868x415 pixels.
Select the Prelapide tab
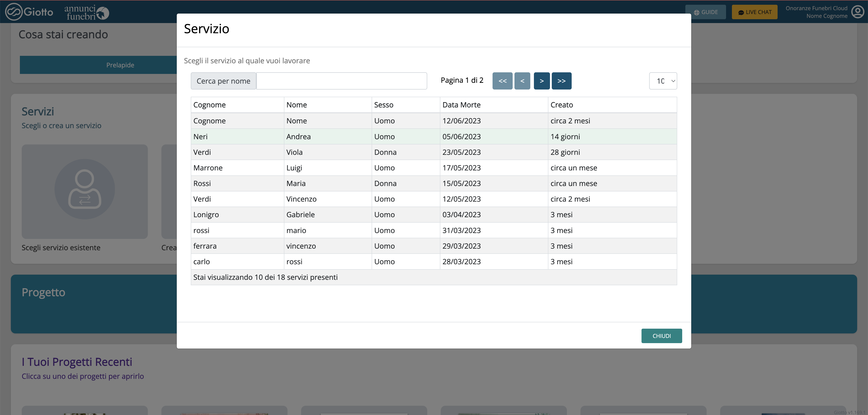(120, 65)
